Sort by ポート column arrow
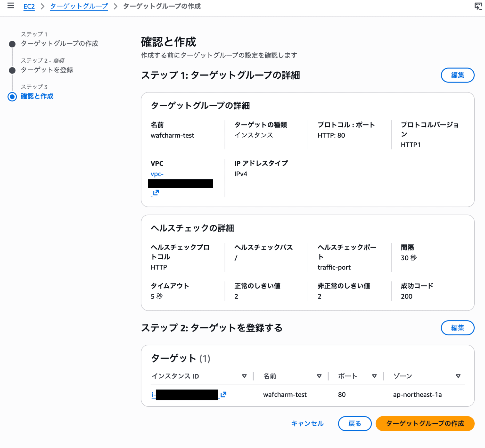 pyautogui.click(x=374, y=376)
